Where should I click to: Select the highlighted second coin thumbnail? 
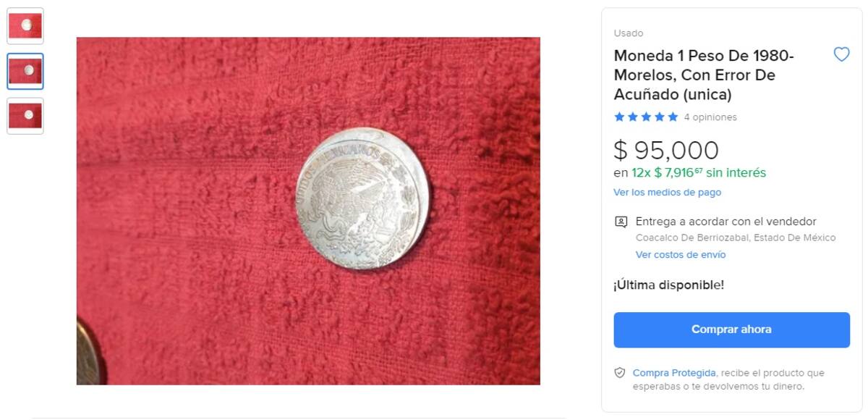click(25, 71)
